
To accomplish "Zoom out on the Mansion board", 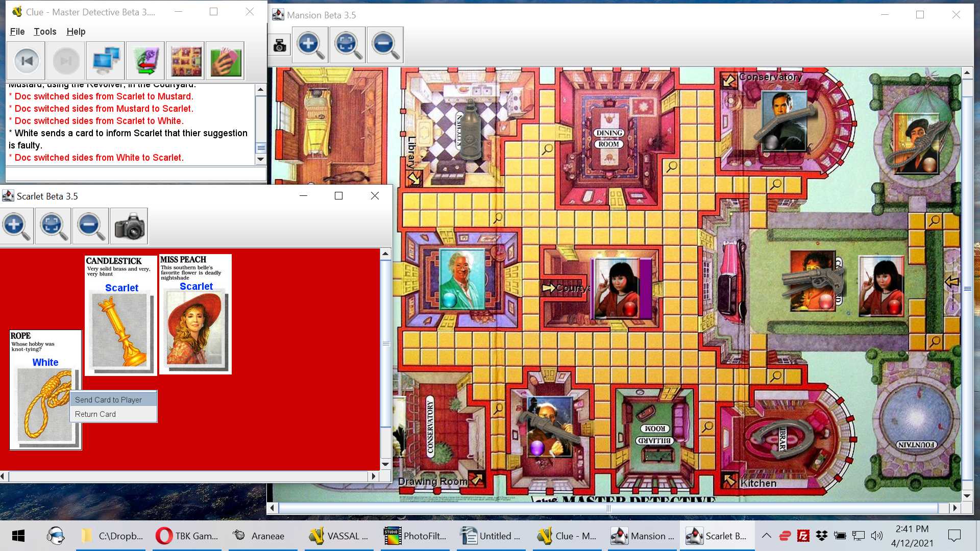I will (x=385, y=45).
